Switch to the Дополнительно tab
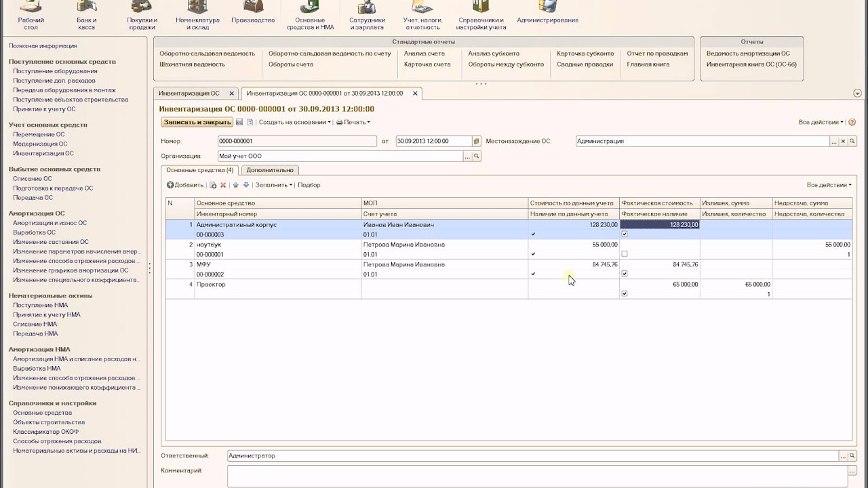 click(270, 170)
